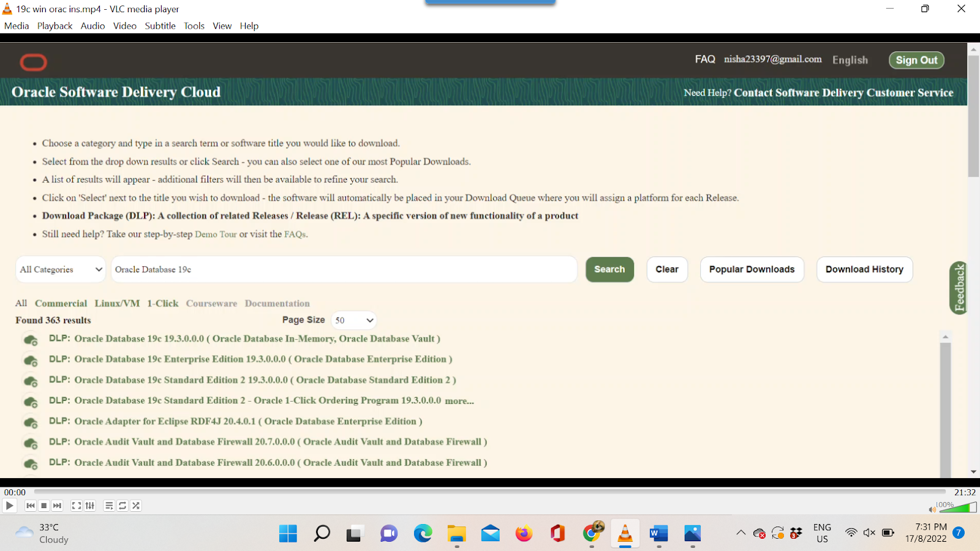Click the red Oracle logo icon
This screenshot has width=980, height=551.
33,62
